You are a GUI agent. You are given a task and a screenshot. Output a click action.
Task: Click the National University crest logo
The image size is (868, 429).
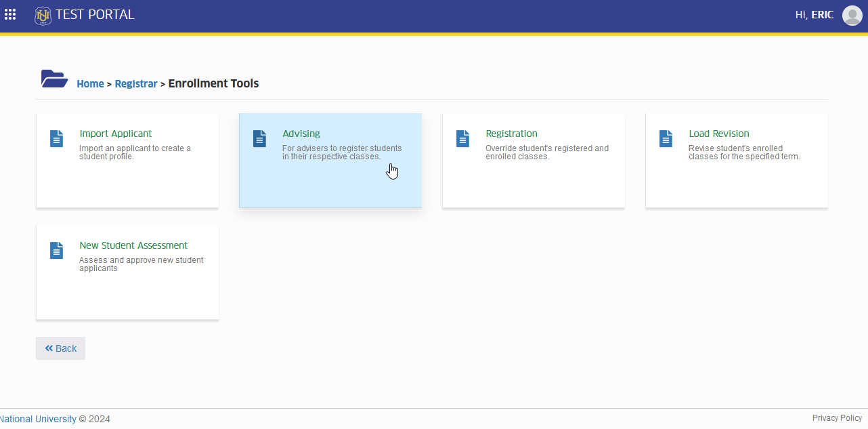point(43,16)
